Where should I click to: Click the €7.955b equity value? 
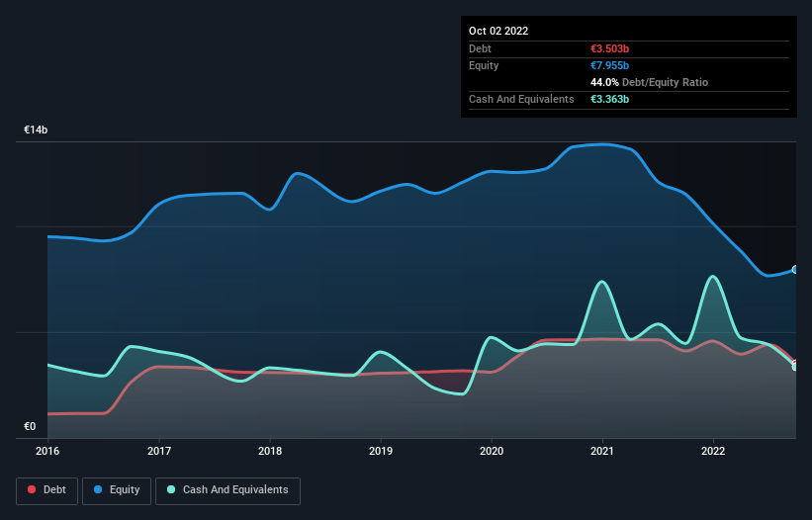(x=609, y=65)
